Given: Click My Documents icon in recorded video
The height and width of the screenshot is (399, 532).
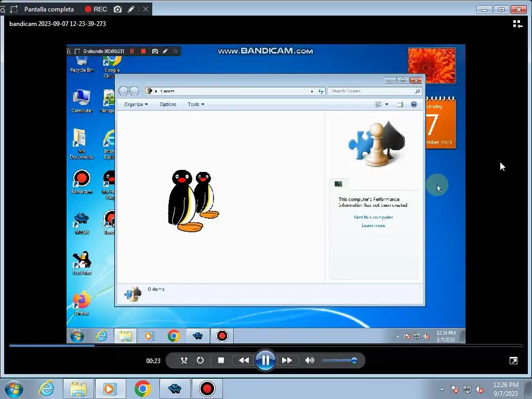Looking at the screenshot, I should point(82,144).
